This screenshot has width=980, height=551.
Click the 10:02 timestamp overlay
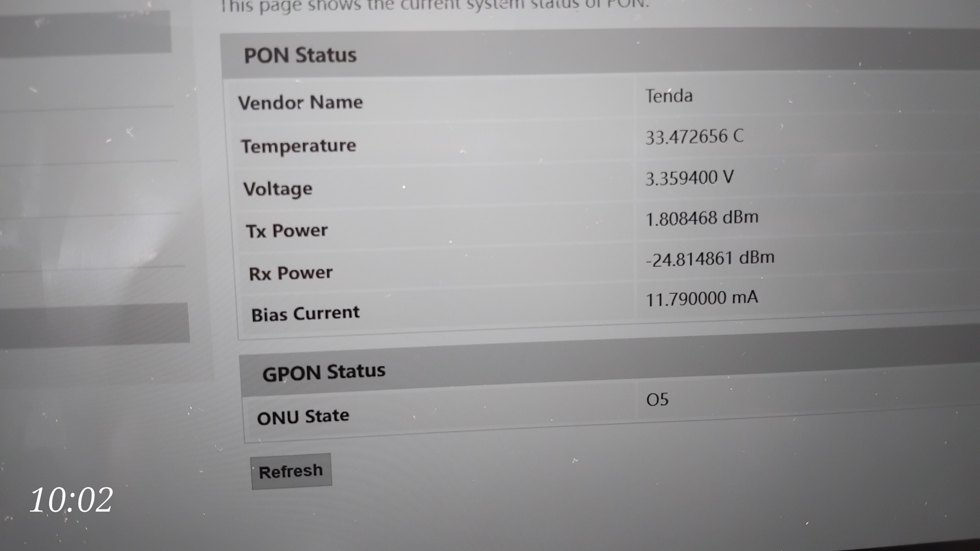coord(71,500)
